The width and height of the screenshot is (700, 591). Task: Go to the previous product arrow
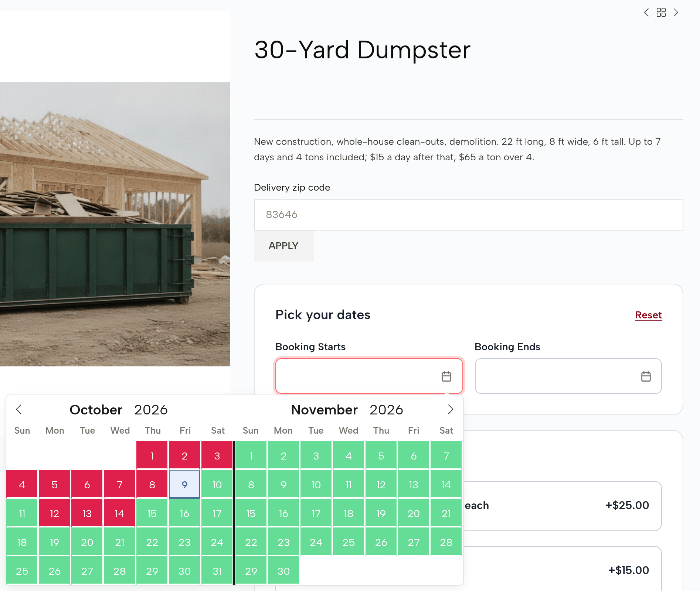[x=646, y=13]
